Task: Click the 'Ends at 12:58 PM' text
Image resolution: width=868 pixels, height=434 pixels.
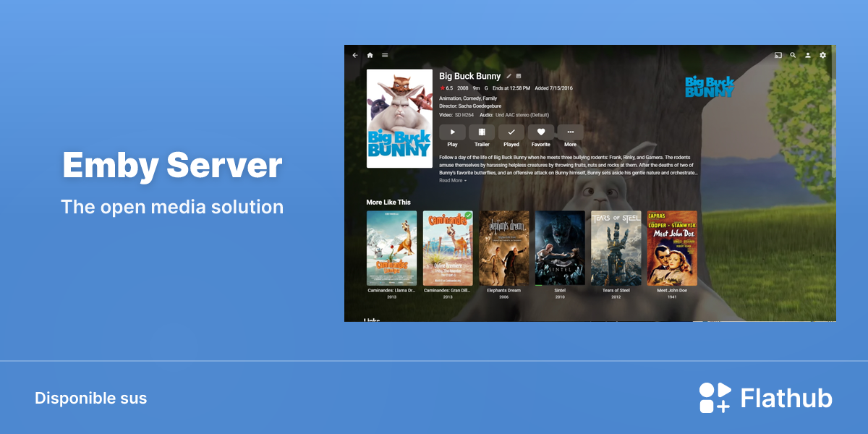Action: pyautogui.click(x=511, y=88)
